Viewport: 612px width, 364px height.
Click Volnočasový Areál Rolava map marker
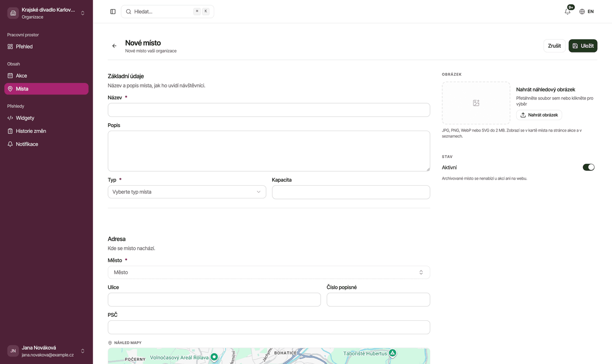click(214, 357)
